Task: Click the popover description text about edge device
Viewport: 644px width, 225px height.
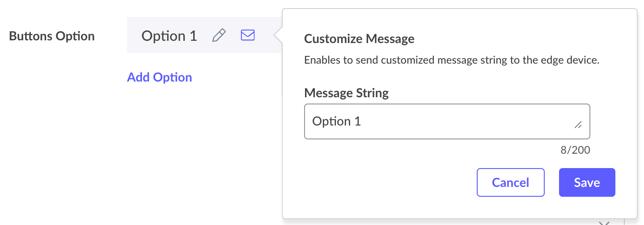Action: [x=452, y=60]
